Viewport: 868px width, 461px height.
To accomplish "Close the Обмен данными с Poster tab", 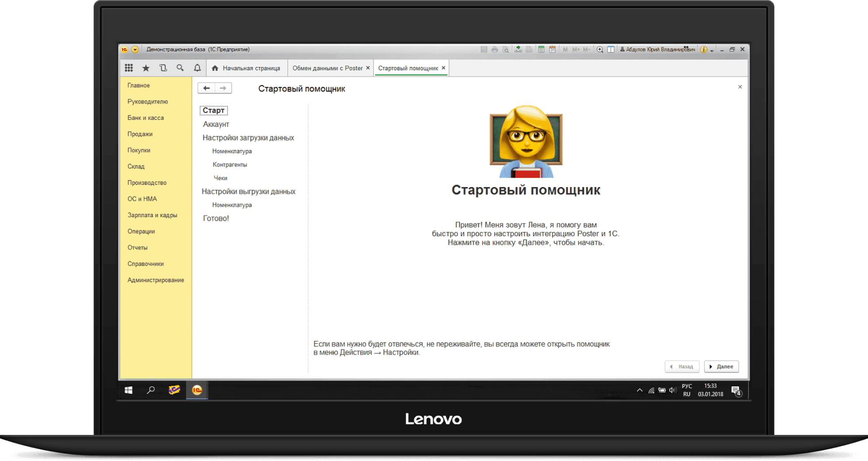I will point(368,68).
